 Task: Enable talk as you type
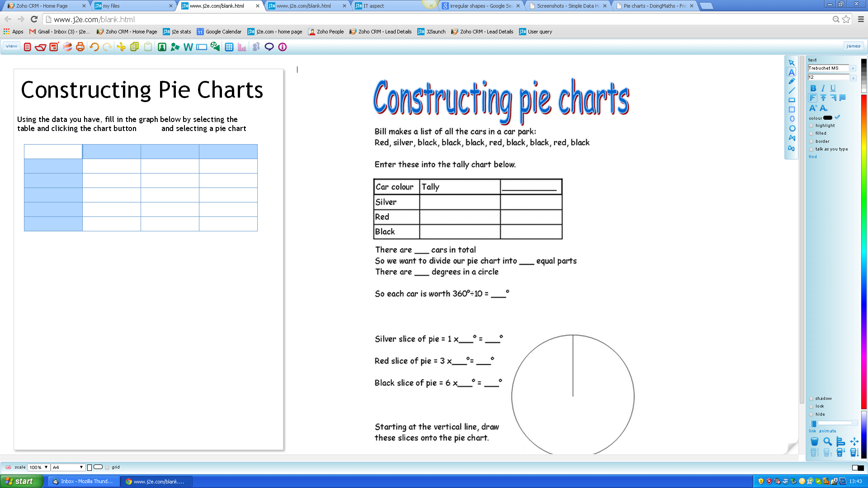811,149
